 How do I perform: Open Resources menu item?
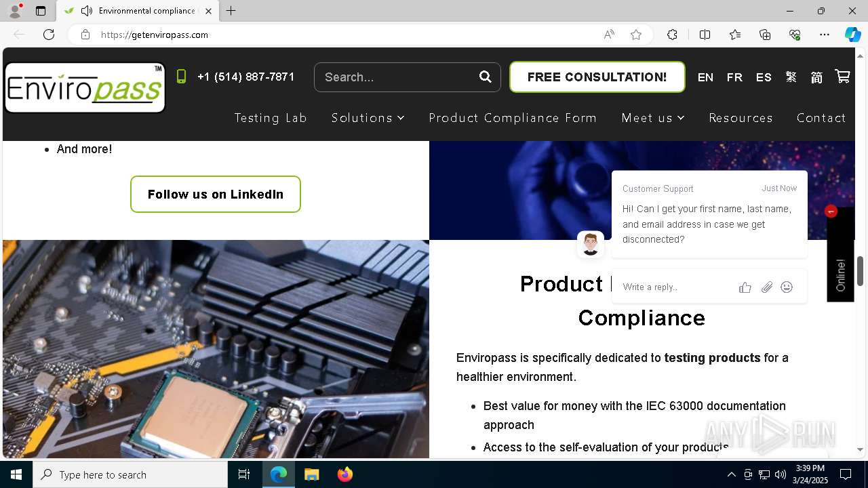point(741,118)
